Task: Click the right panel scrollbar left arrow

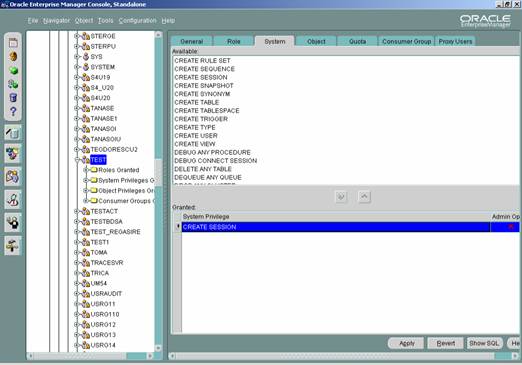Action: point(172,356)
